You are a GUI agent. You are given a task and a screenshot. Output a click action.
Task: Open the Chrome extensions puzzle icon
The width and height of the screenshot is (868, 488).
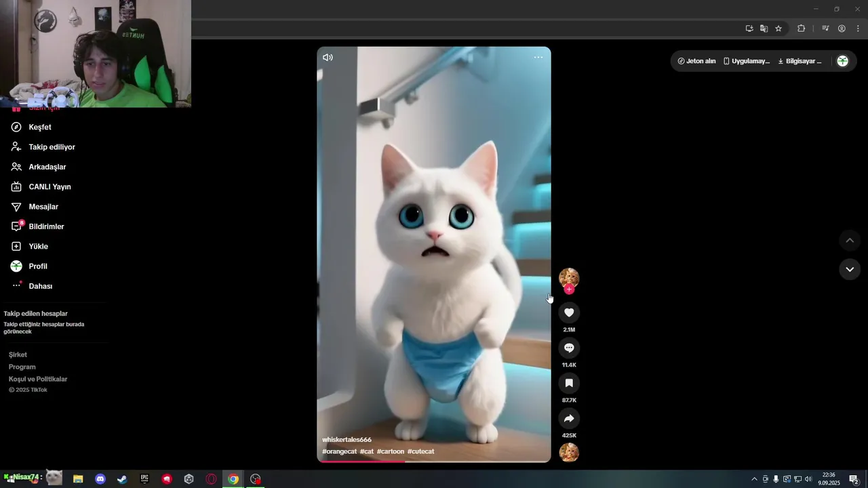[801, 28]
